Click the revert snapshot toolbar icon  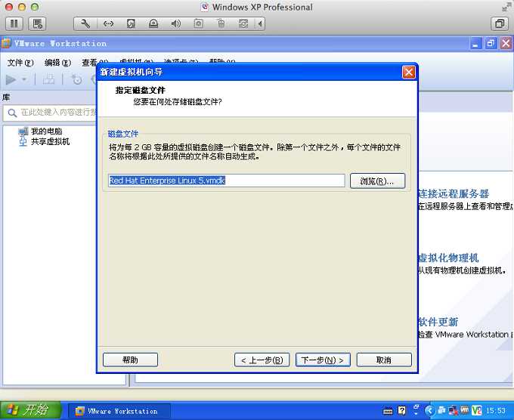point(76,79)
